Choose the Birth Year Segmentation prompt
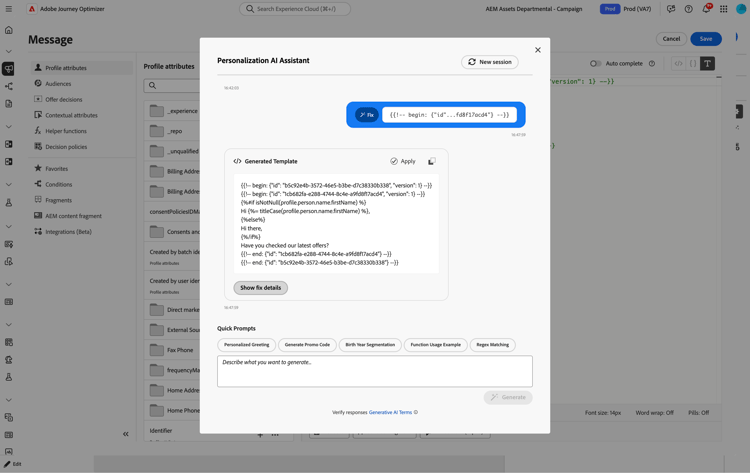Screen dimensions: 750x473 point(370,345)
